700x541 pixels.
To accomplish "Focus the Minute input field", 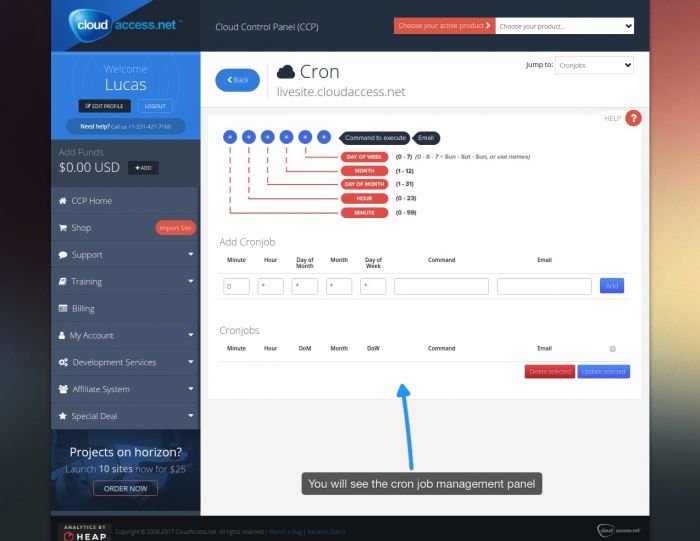I will [x=236, y=286].
